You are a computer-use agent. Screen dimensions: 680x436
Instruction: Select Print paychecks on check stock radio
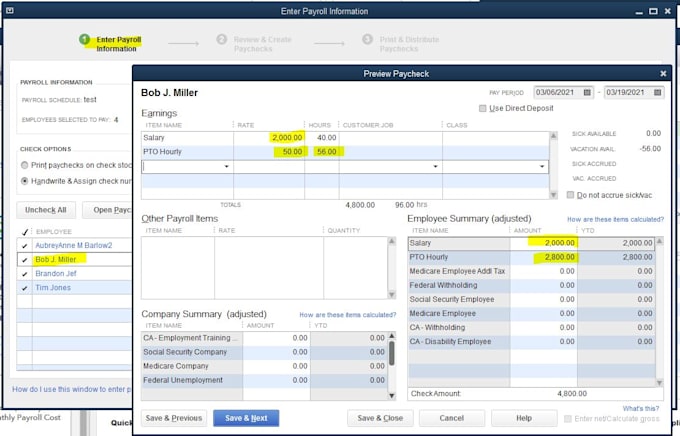point(25,165)
